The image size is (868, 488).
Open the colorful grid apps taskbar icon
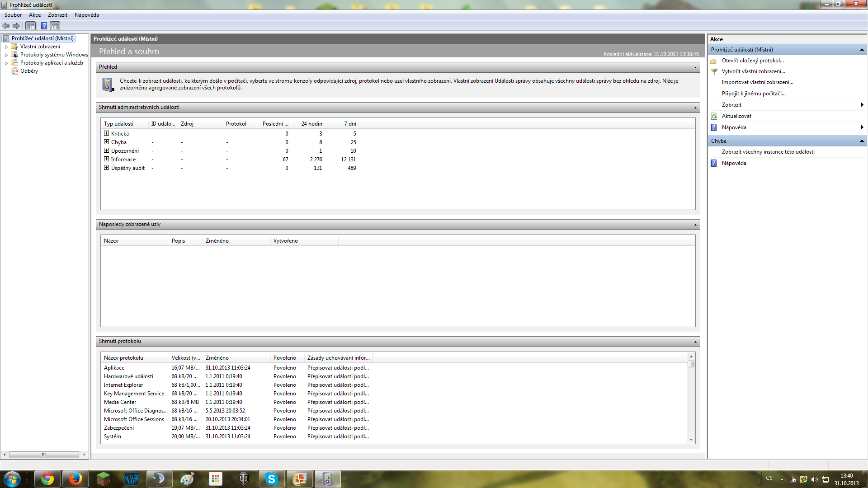tap(215, 479)
